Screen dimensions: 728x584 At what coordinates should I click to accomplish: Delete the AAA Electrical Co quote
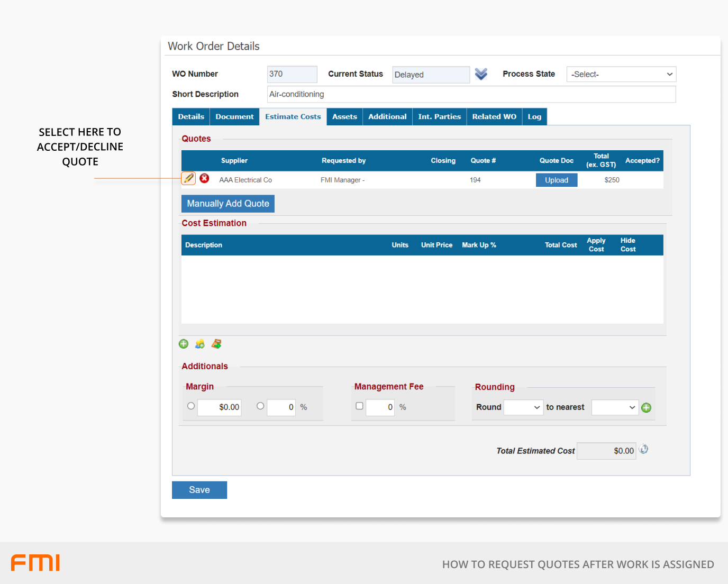pyautogui.click(x=204, y=178)
